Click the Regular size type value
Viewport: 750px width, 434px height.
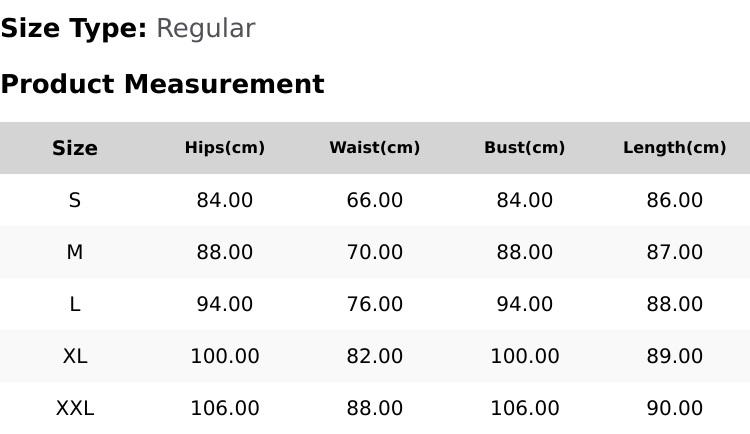point(206,29)
